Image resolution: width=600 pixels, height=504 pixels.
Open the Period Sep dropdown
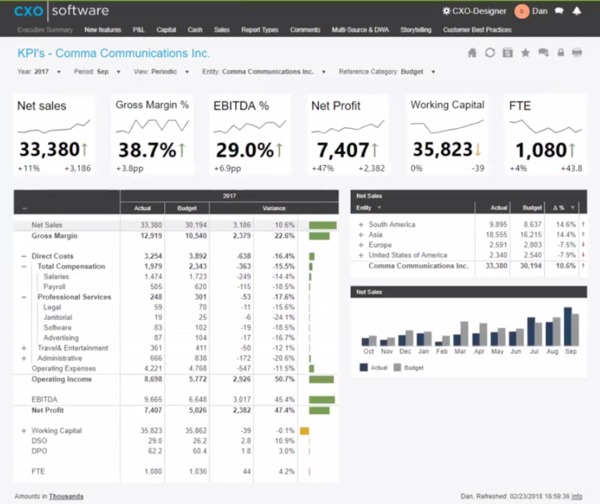coord(119,72)
